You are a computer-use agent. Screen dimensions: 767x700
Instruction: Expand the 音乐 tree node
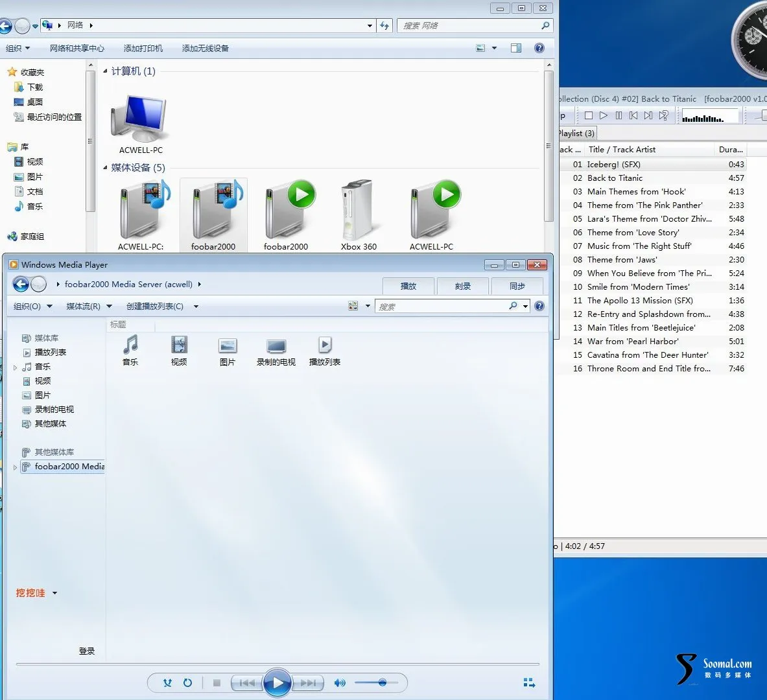[x=15, y=367]
